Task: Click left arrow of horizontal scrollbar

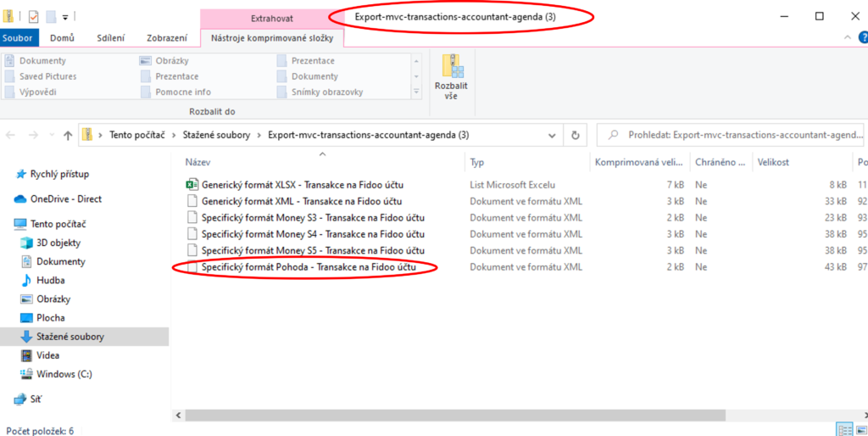Action: coord(179,415)
